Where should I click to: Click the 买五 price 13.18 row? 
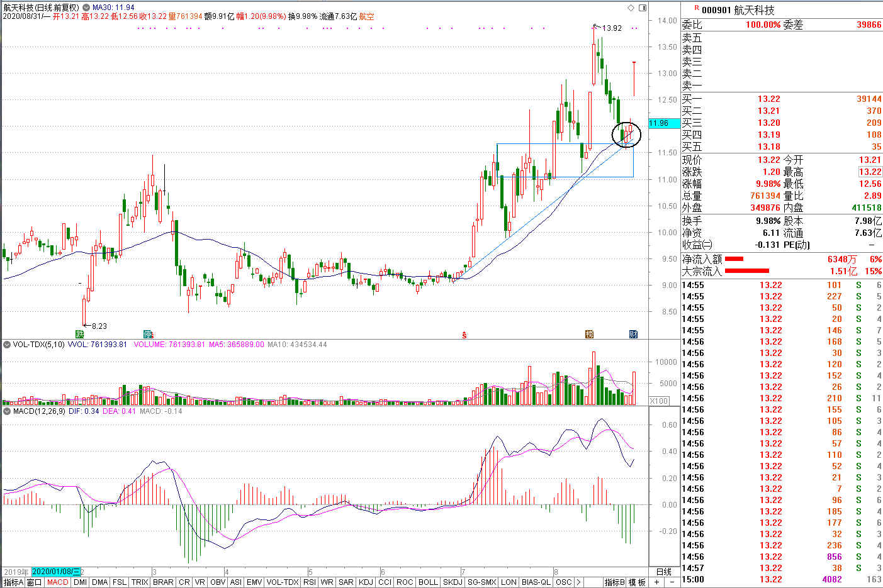coord(782,147)
